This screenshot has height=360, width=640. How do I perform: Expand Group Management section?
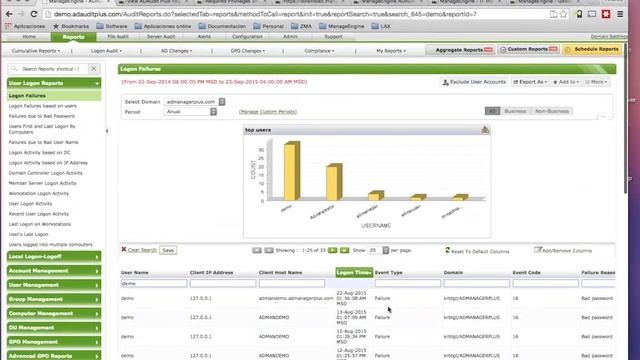[54, 300]
